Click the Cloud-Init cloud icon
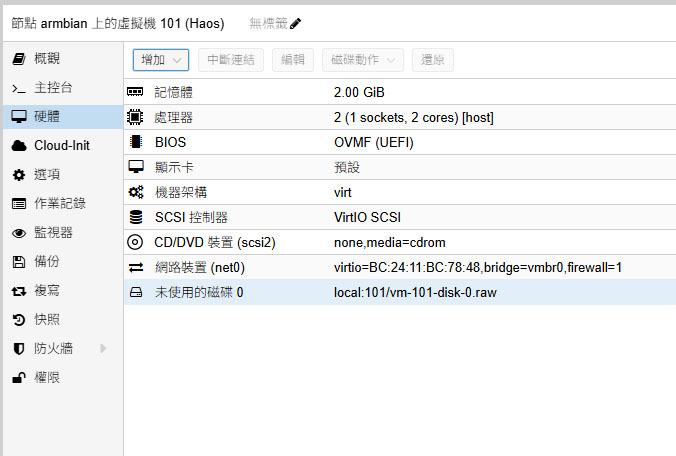This screenshot has width=676, height=456. click(x=18, y=146)
